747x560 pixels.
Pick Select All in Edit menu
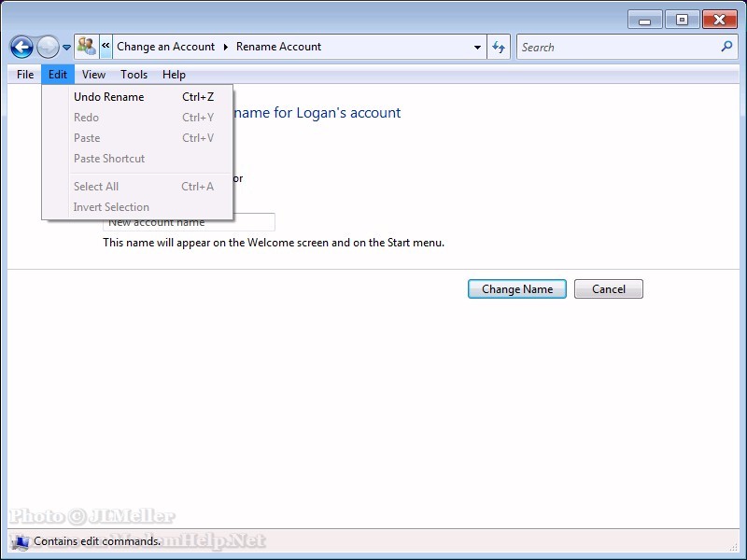(x=137, y=186)
